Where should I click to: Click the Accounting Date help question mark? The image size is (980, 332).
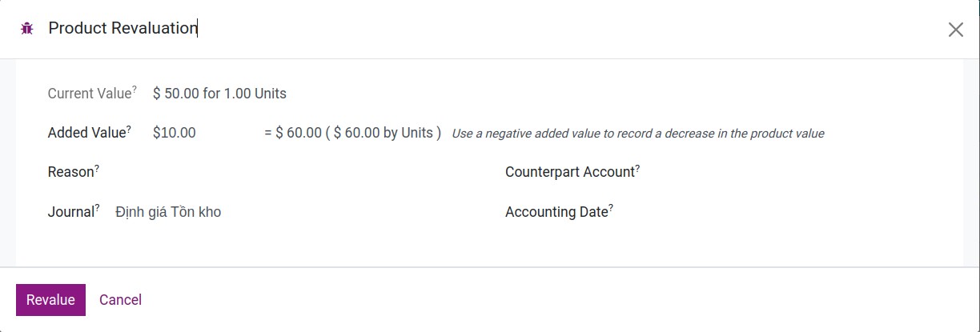click(611, 207)
